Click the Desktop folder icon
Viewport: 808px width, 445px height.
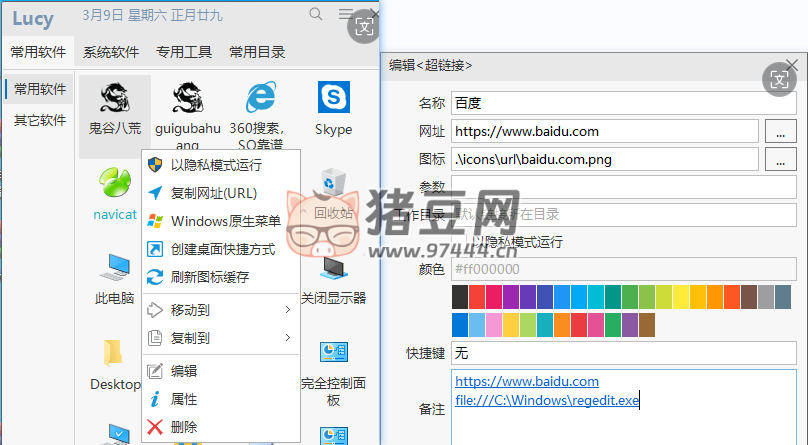coord(114,354)
